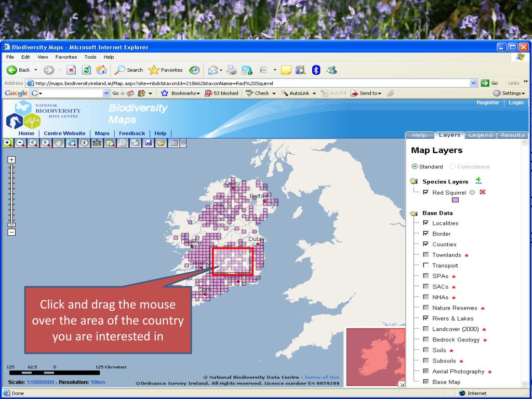Select the zoom out map tool
Image resolution: width=532 pixels, height=399 pixels.
click(20, 143)
